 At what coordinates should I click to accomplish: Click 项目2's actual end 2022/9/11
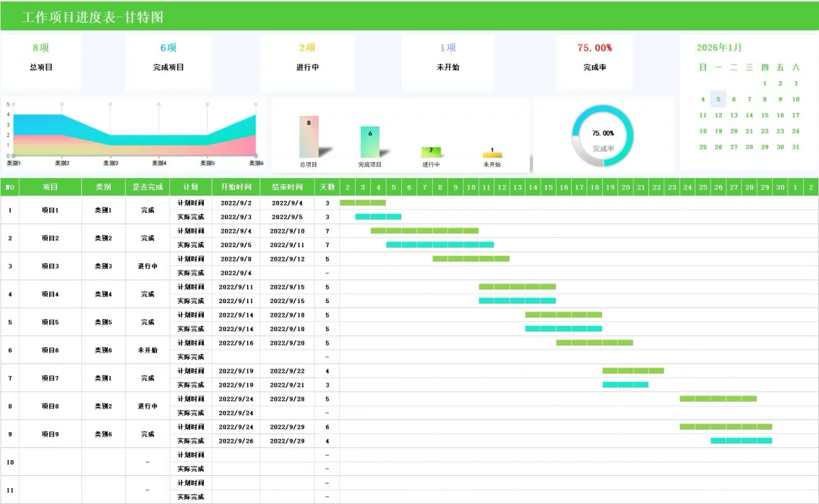point(287,245)
